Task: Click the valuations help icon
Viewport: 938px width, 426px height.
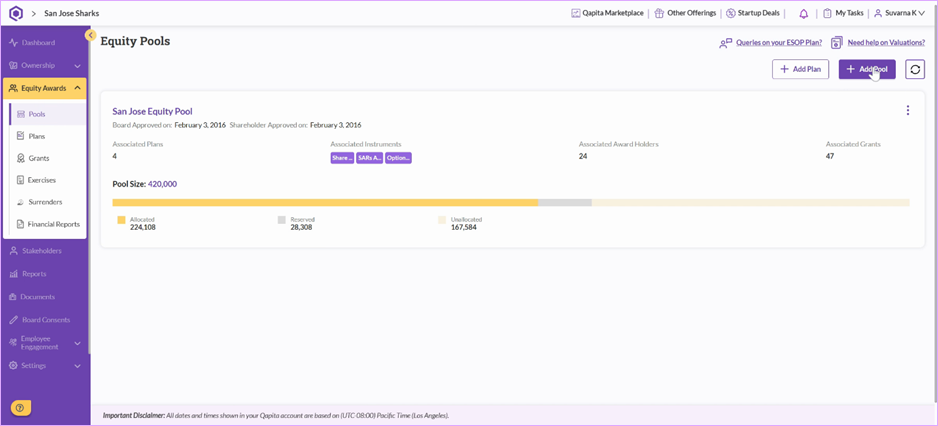Action: coord(837,42)
